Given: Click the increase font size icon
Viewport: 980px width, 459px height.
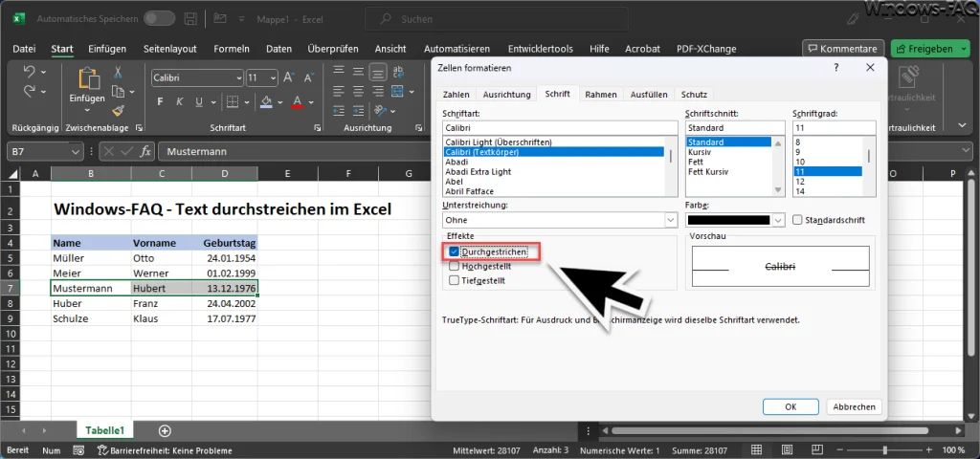Looking at the screenshot, I should coord(289,77).
